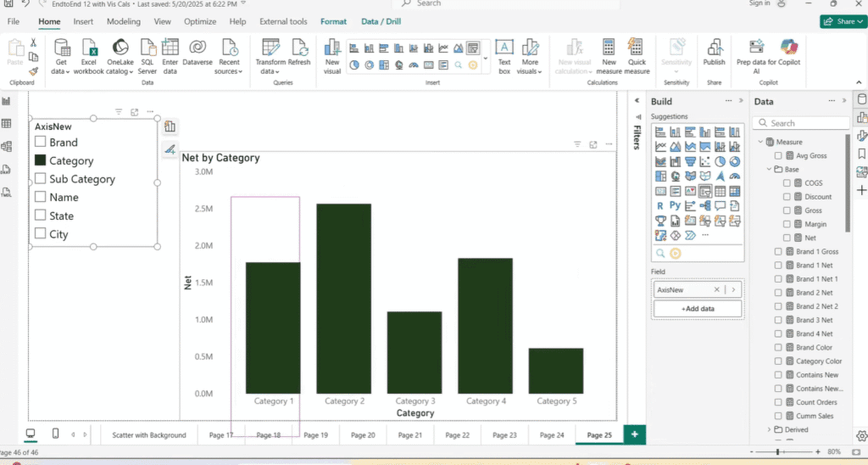Open more options on bar chart
The width and height of the screenshot is (868, 465).
point(609,144)
